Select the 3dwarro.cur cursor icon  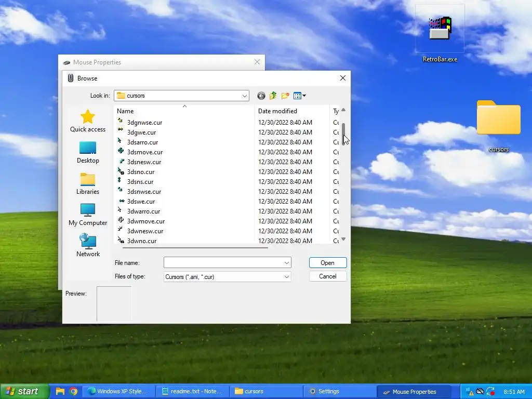click(x=120, y=209)
